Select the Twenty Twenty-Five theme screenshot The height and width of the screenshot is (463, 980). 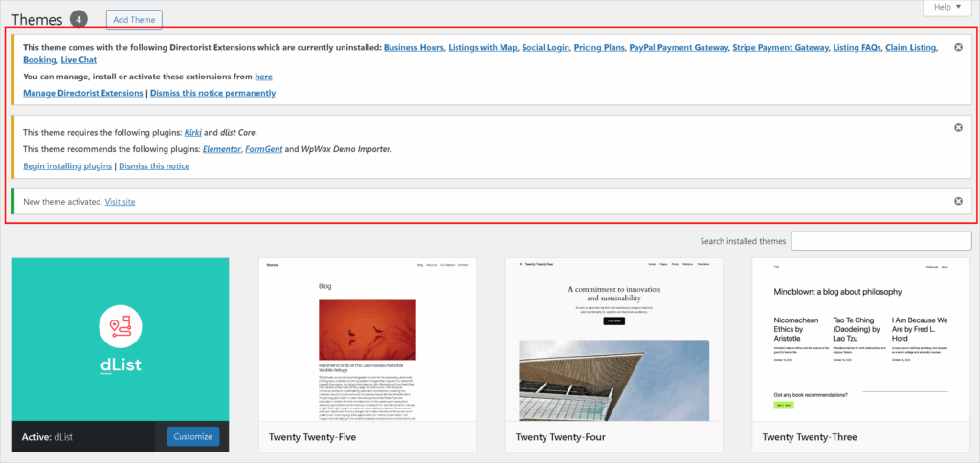point(367,340)
